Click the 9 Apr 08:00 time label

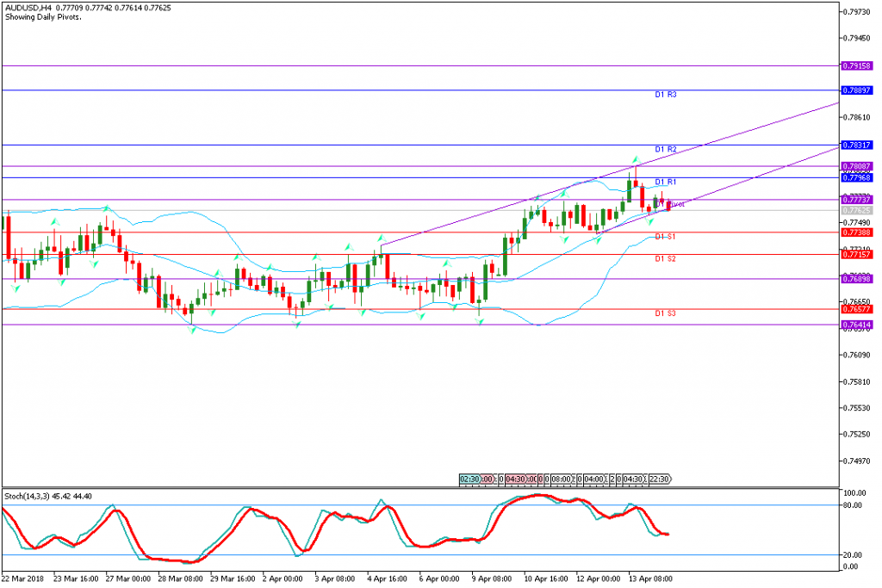(492, 579)
